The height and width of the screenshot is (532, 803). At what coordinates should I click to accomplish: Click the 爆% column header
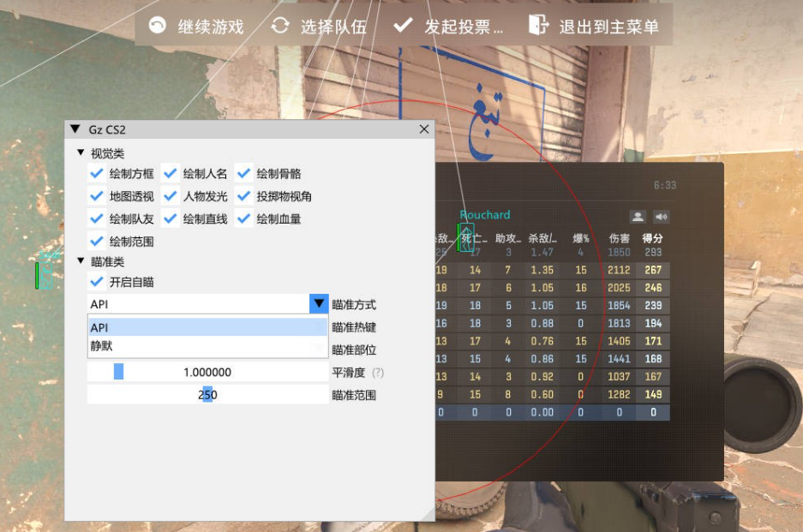point(581,238)
